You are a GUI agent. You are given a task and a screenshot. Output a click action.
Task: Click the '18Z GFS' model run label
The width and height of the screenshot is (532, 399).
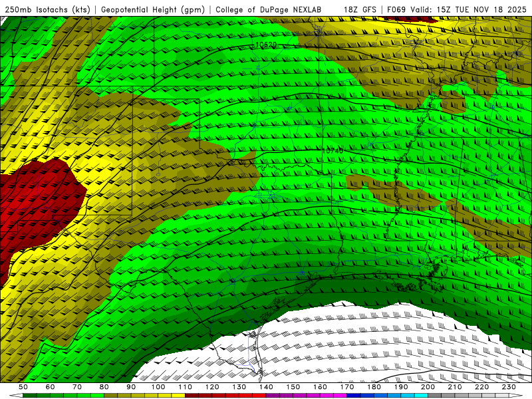pos(360,9)
